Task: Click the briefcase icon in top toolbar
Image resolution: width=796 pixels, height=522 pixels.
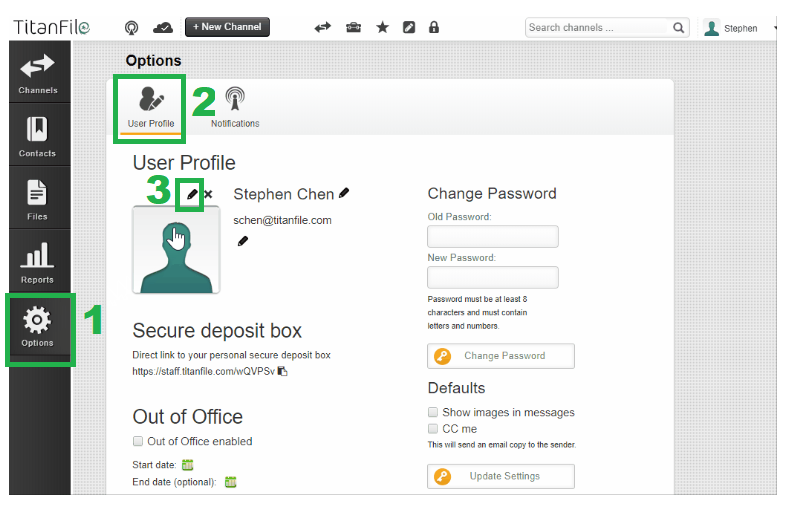Action: pos(353,27)
